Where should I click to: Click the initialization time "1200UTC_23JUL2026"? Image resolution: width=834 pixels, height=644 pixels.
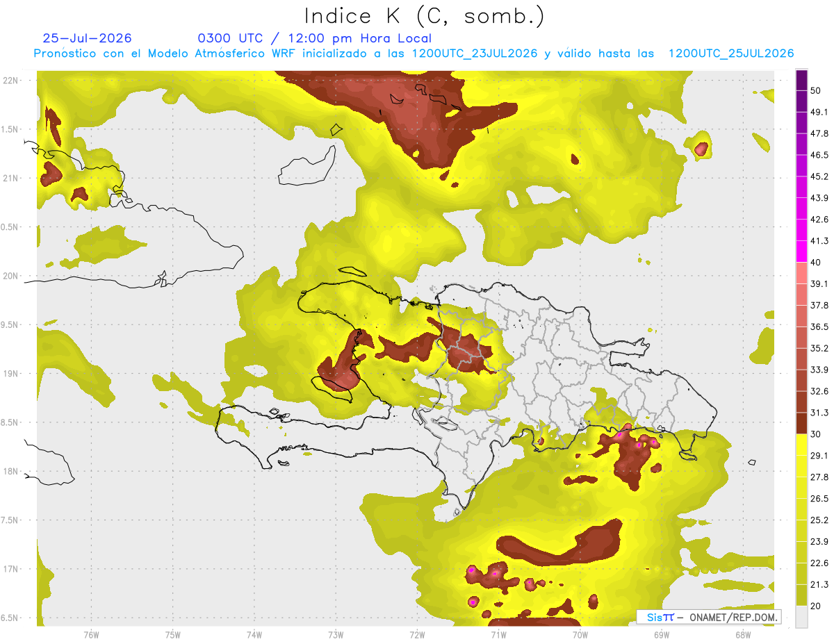(475, 53)
